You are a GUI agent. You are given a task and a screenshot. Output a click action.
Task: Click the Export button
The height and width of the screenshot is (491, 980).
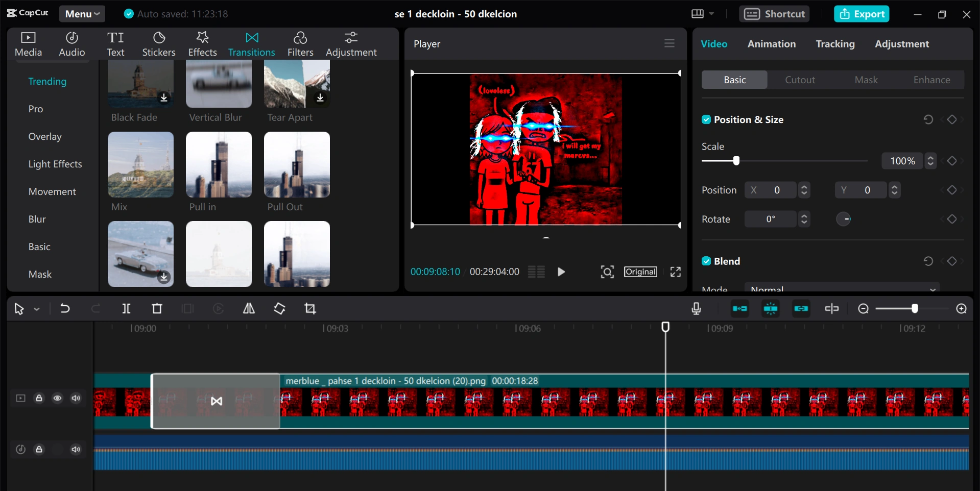(862, 14)
